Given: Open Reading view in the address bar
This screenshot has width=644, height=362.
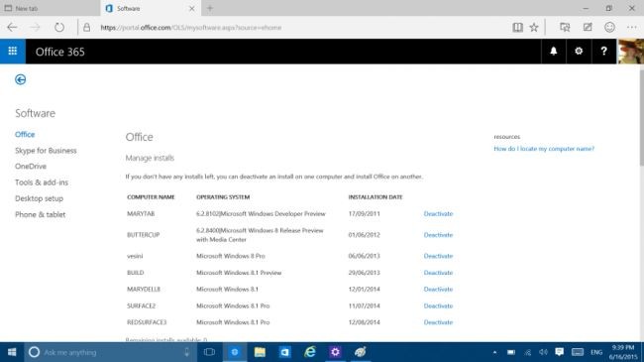Looking at the screenshot, I should (517, 27).
